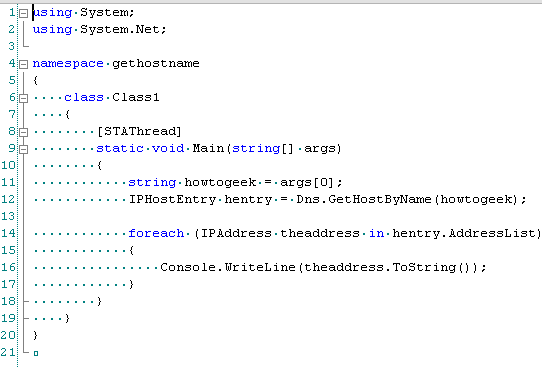Collapse the using block fold marker on line 1
The width and height of the screenshot is (542, 367).
tap(23, 13)
